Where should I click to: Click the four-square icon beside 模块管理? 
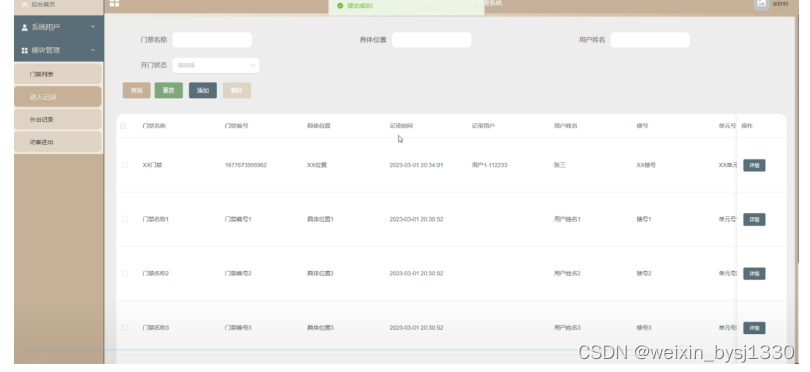pyautogui.click(x=24, y=51)
